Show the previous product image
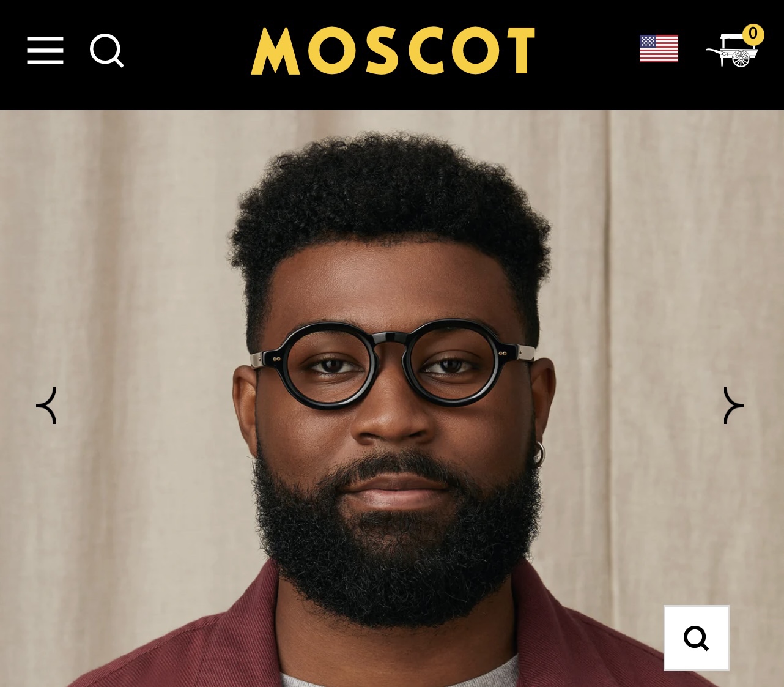This screenshot has width=784, height=687. click(x=46, y=406)
